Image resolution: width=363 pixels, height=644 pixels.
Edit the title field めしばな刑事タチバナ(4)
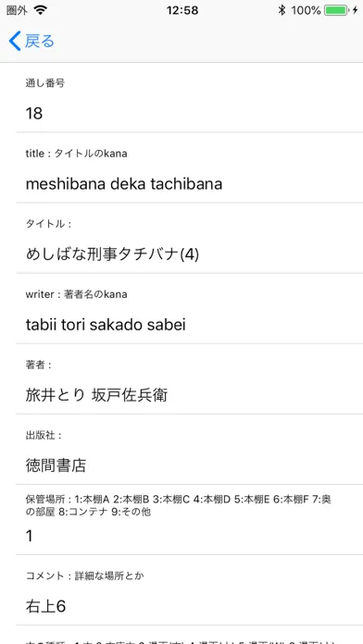coord(190,254)
